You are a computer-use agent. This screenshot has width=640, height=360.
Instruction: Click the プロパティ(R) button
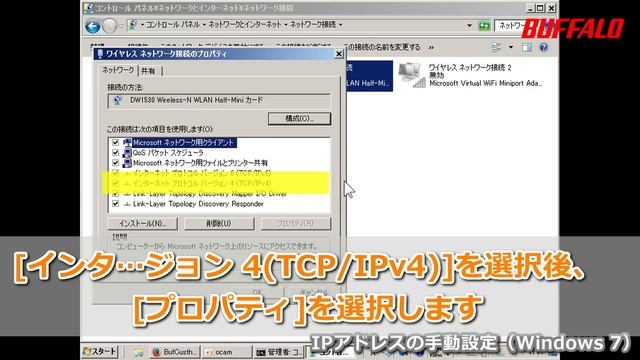click(296, 223)
